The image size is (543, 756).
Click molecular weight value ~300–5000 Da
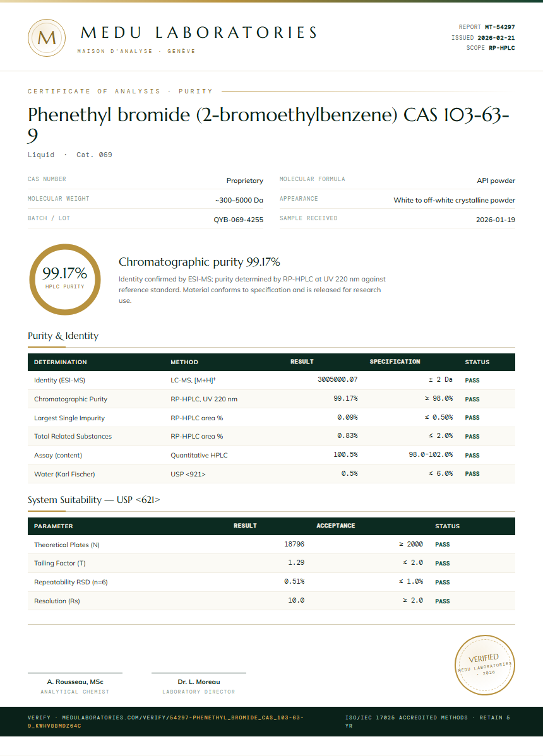tap(239, 200)
